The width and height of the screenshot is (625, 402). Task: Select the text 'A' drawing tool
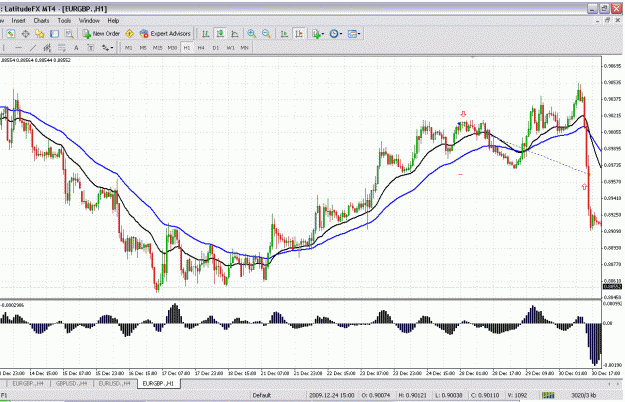pyautogui.click(x=76, y=48)
